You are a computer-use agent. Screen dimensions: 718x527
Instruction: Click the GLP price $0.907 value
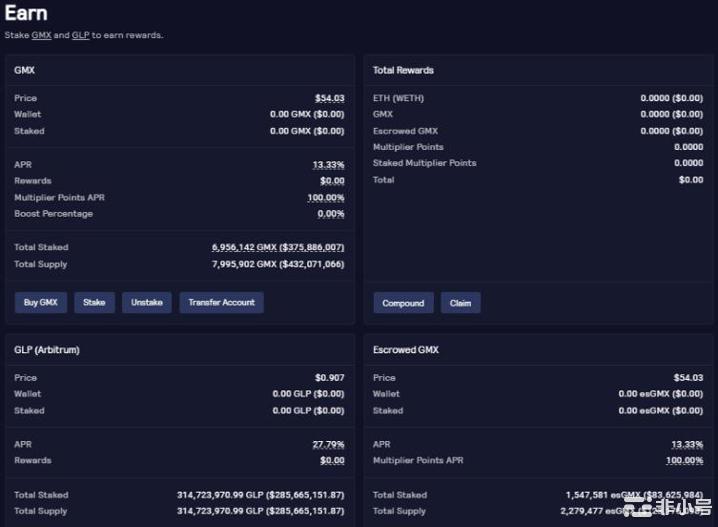[329, 378]
